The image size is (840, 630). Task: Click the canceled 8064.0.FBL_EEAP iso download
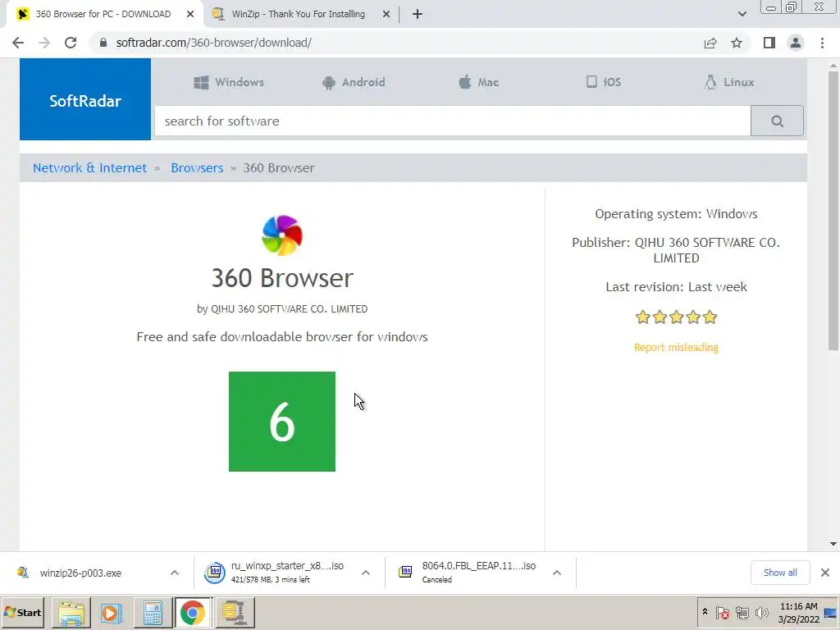(478, 572)
